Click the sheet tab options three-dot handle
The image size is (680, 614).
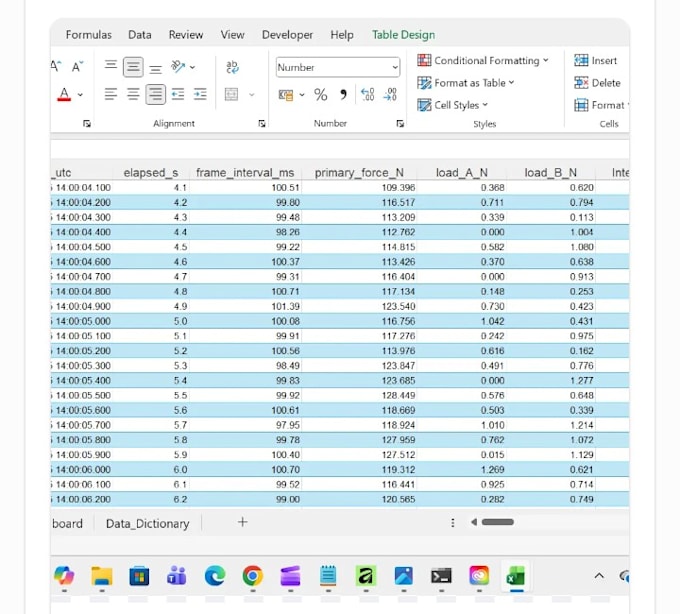click(x=453, y=523)
